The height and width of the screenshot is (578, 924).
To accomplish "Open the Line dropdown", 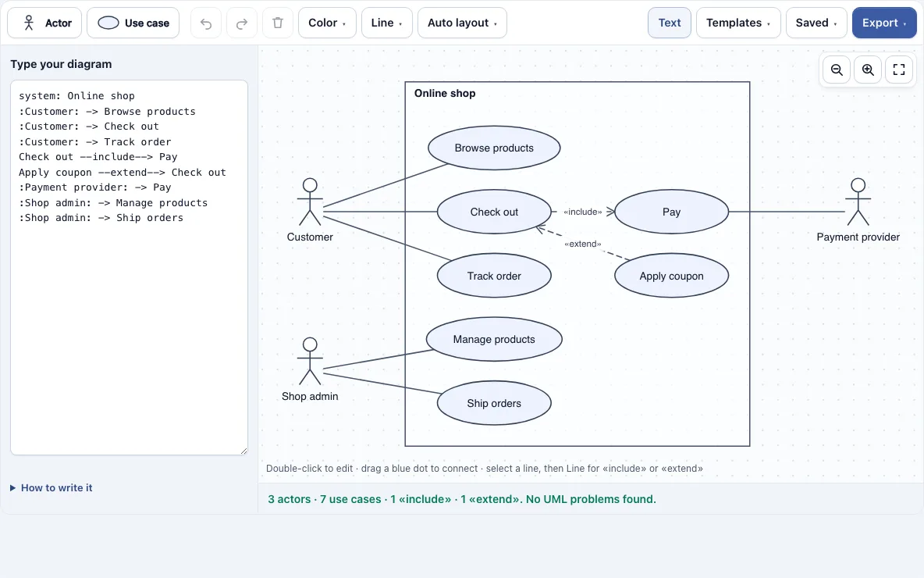I will [386, 23].
